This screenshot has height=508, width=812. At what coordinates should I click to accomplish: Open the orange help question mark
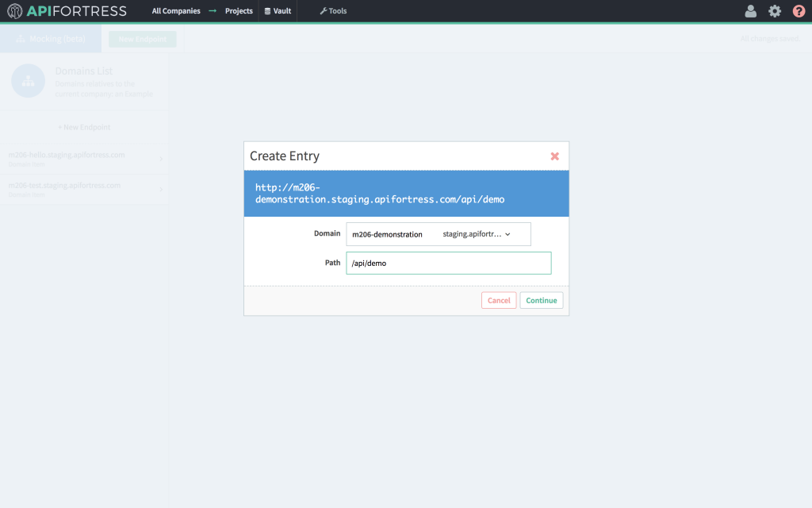799,10
